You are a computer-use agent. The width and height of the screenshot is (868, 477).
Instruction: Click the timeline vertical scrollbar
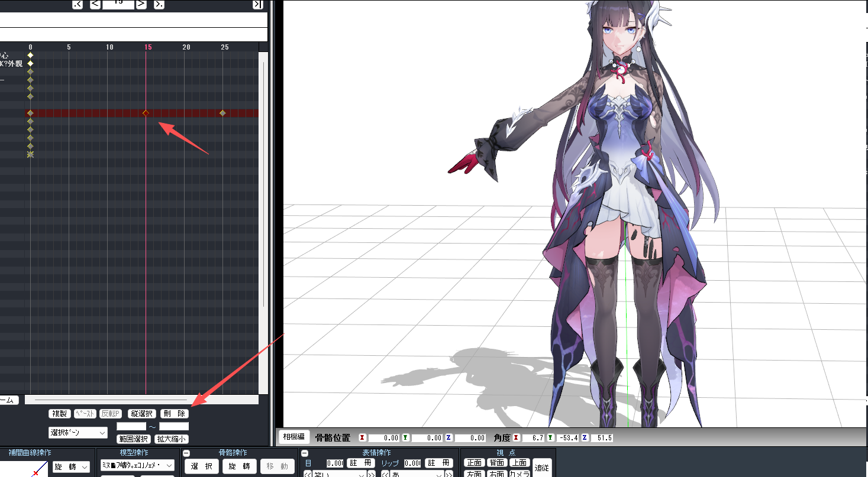coord(264,223)
